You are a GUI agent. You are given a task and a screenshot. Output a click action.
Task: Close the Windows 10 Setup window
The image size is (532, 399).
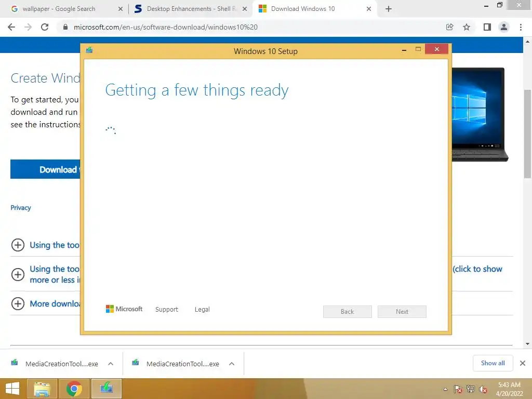[x=436, y=49]
